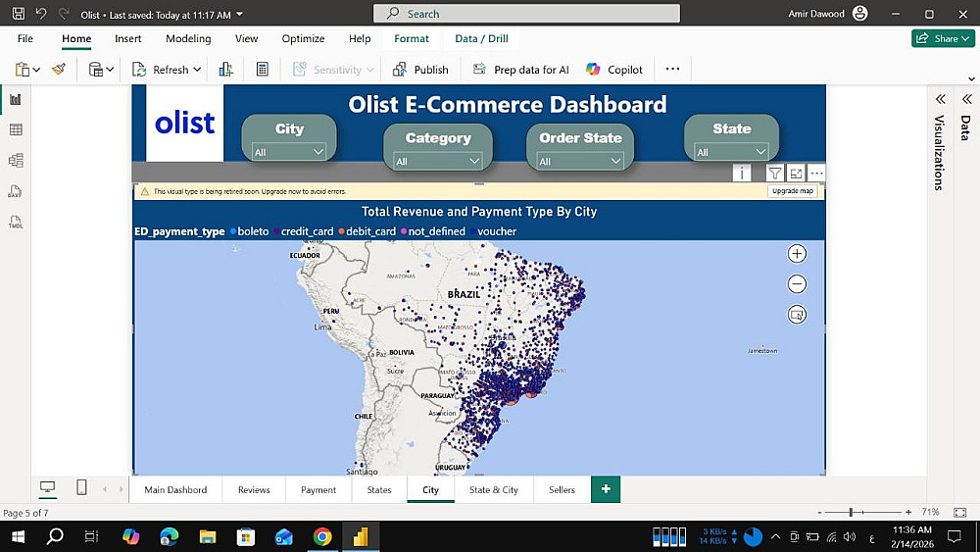Expand the Data pane
The width and height of the screenshot is (980, 552).
(967, 99)
